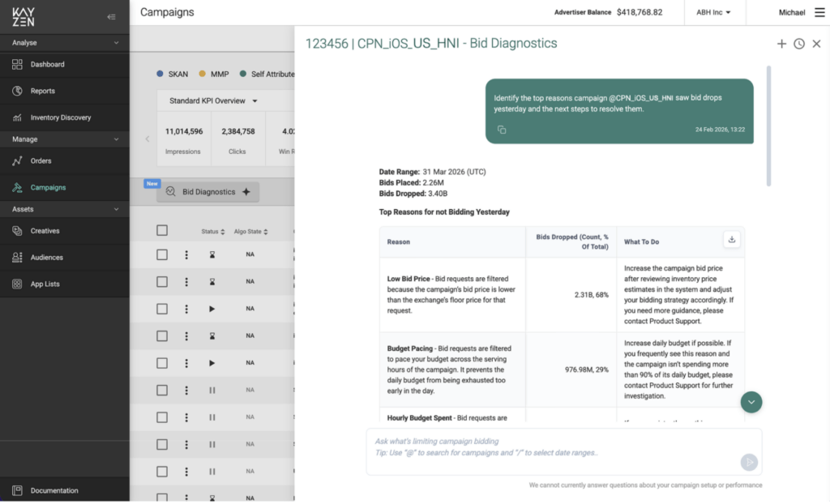Check the fourth campaign row checkbox
The image size is (830, 504).
pos(162,335)
